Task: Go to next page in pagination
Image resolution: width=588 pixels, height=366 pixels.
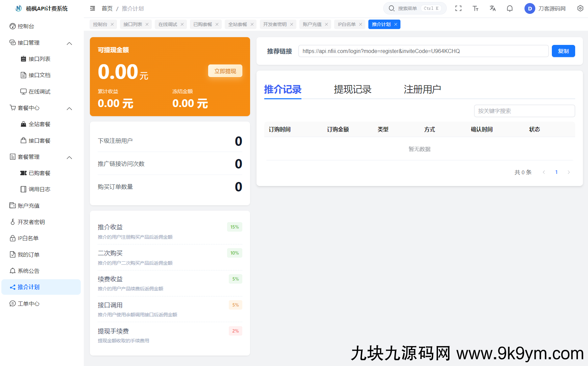Action: coord(569,172)
